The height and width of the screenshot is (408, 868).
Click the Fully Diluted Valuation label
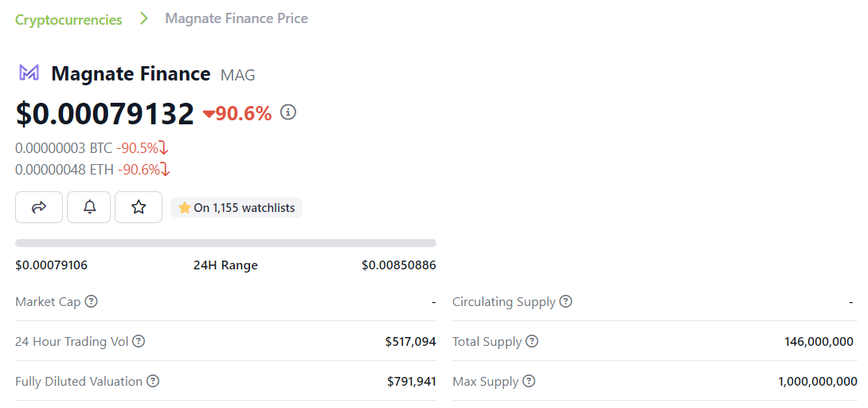(x=79, y=382)
